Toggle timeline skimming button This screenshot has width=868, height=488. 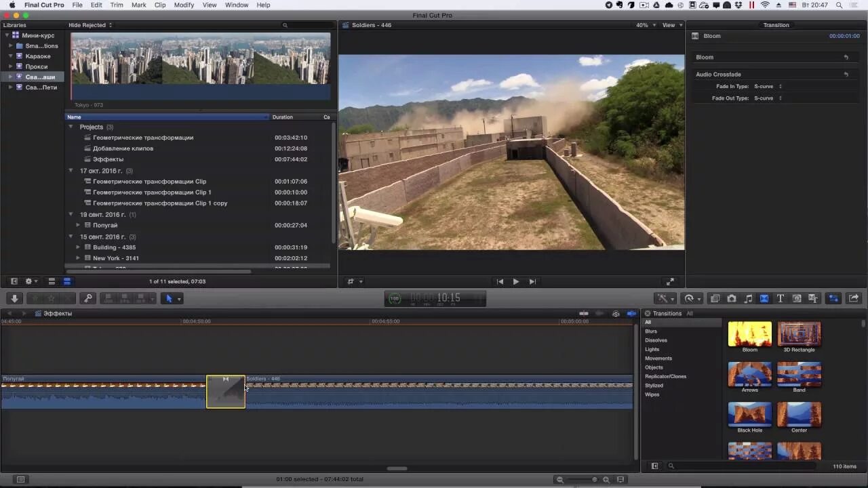coord(584,314)
